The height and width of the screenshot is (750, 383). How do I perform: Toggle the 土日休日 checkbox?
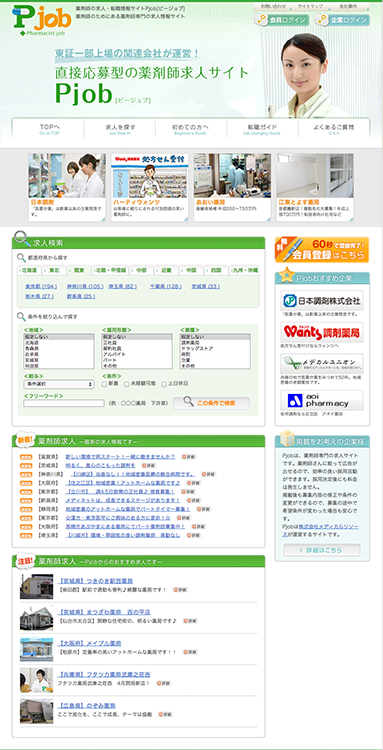click(x=164, y=384)
